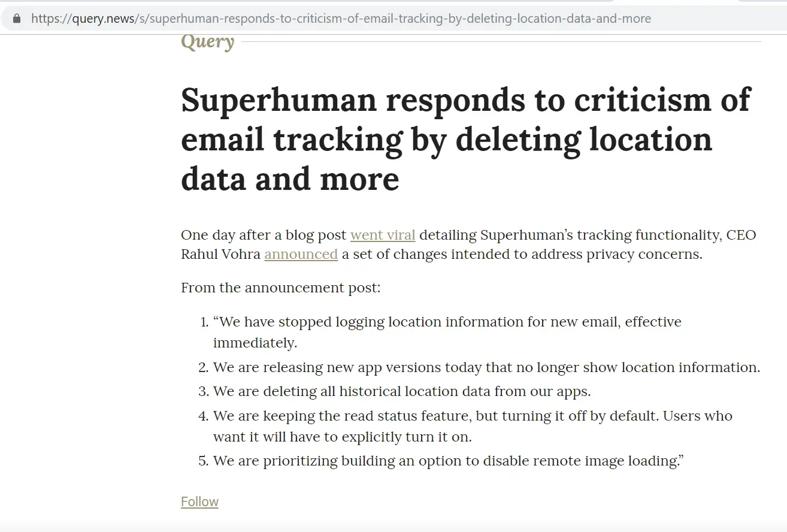Click the list number "3." marker
787x532 pixels.
tap(203, 391)
